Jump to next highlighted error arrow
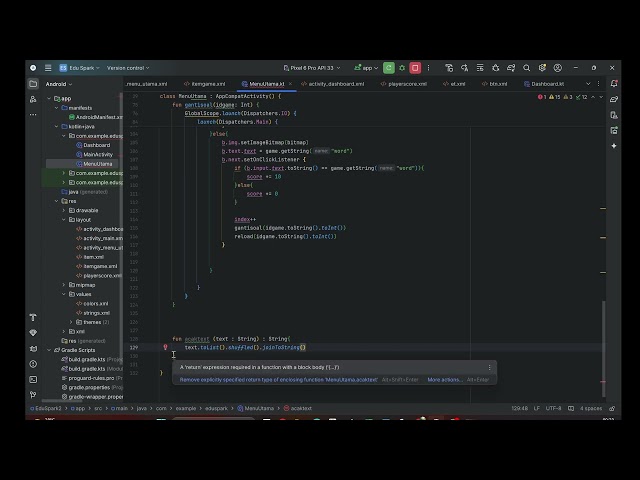Screen dimensions: 640x480 (601, 97)
